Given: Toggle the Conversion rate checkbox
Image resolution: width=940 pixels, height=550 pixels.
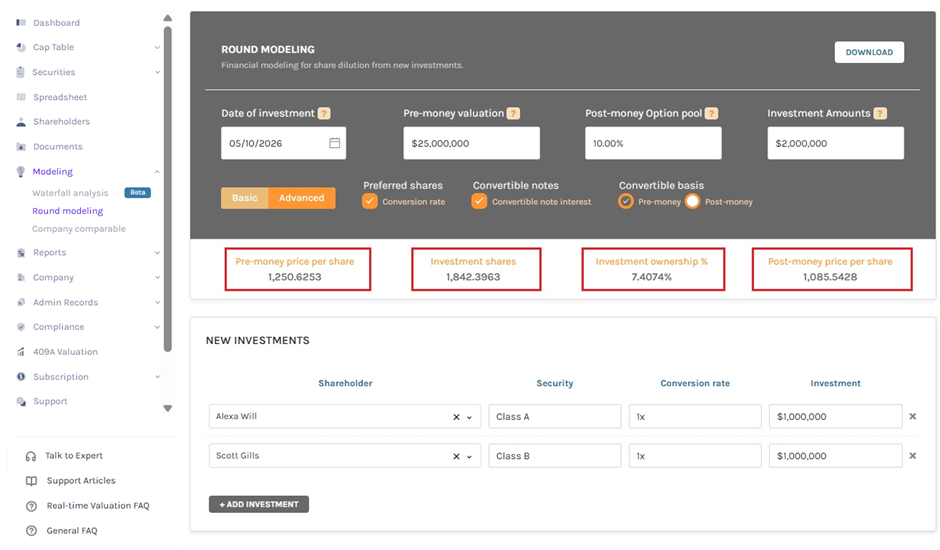Looking at the screenshot, I should tap(370, 202).
